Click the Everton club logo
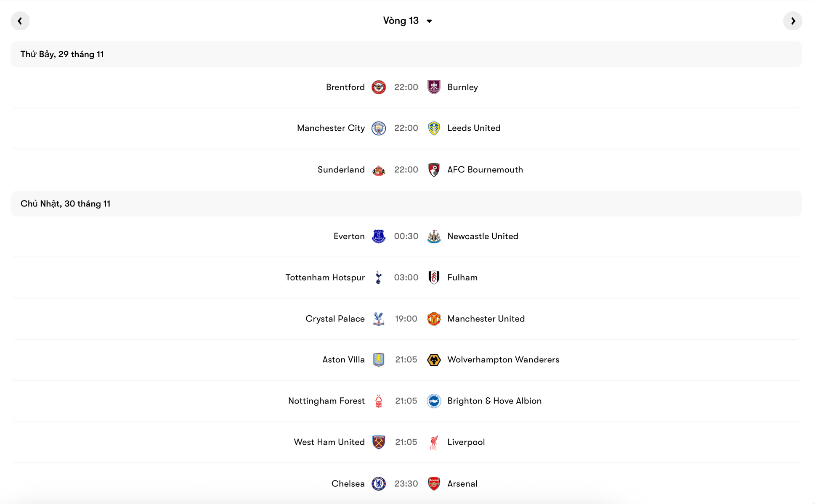 (x=378, y=236)
